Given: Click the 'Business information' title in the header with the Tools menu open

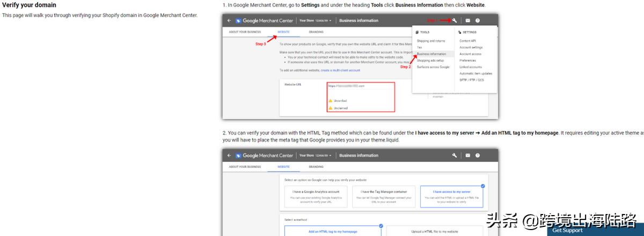Looking at the screenshot, I should (358, 20).
